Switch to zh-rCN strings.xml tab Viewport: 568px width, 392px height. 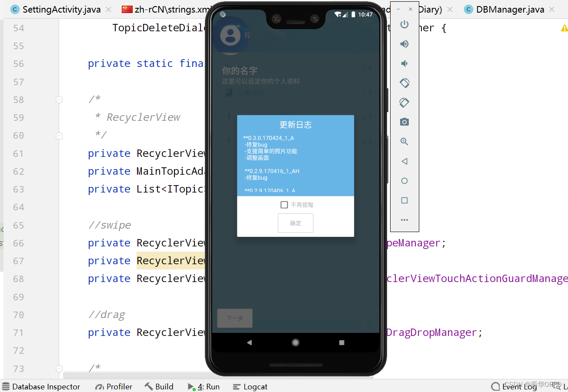[167, 9]
